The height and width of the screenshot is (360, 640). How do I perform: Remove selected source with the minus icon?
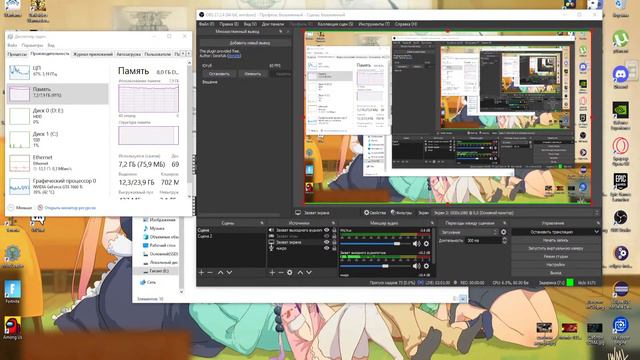click(x=281, y=272)
